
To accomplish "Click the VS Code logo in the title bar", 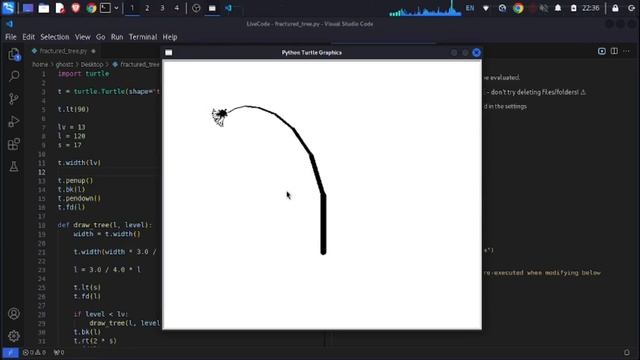I will [10, 24].
